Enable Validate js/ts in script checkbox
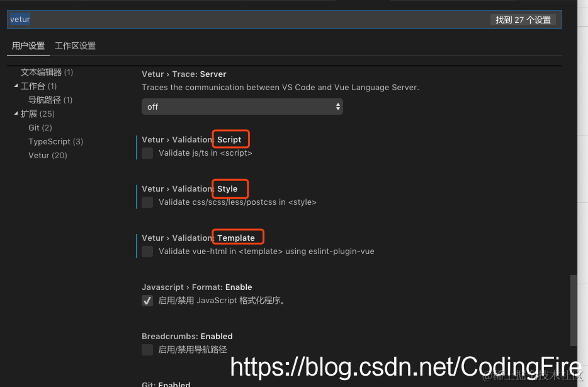The image size is (588, 387). pyautogui.click(x=147, y=153)
